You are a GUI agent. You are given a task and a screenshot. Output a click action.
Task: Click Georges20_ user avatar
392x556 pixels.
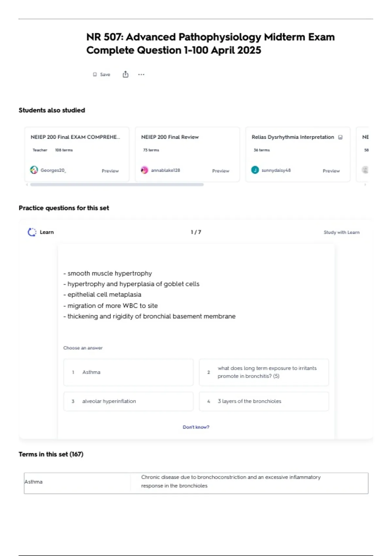pos(34,170)
